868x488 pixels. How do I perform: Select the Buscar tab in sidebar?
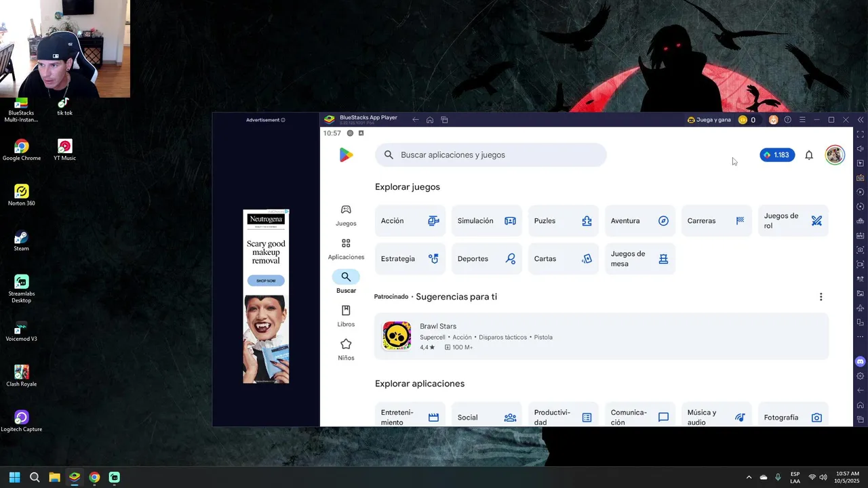pos(346,283)
